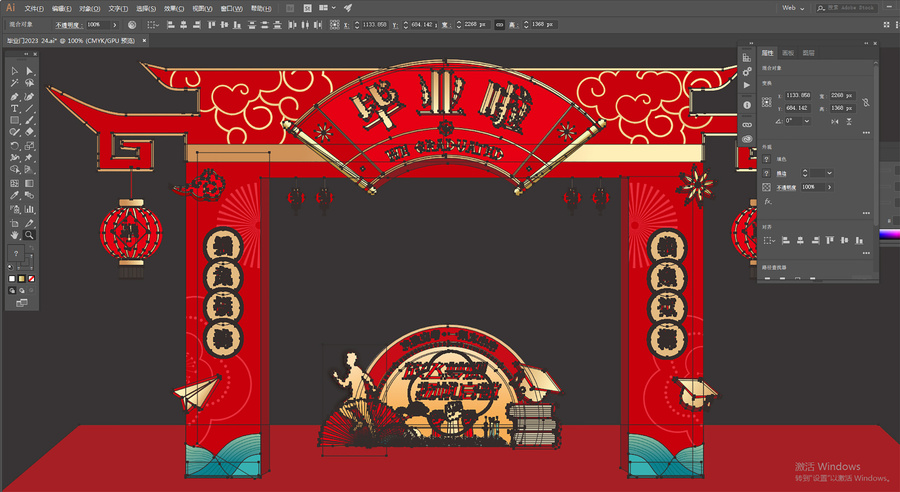The height and width of the screenshot is (492, 900).
Task: Select the Selection arrow tool
Action: [15, 71]
